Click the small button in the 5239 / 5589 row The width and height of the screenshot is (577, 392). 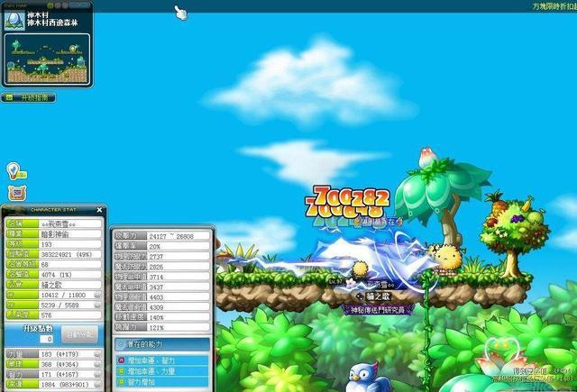tap(97, 305)
